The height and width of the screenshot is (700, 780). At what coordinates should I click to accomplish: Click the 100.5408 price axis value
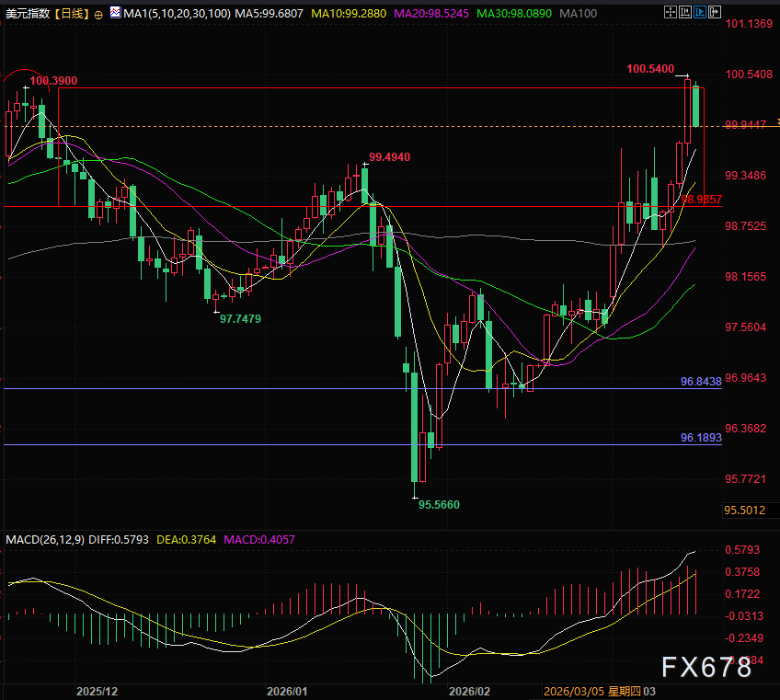point(749,75)
